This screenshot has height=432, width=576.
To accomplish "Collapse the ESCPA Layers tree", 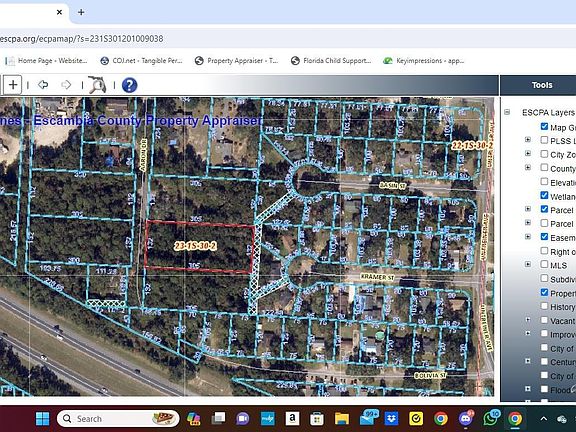I will tap(507, 112).
